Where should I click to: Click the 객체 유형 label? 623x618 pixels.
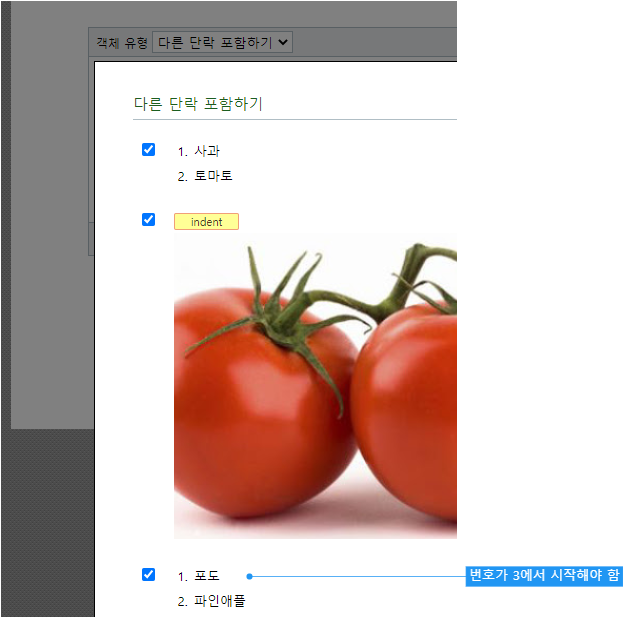(x=122, y=43)
